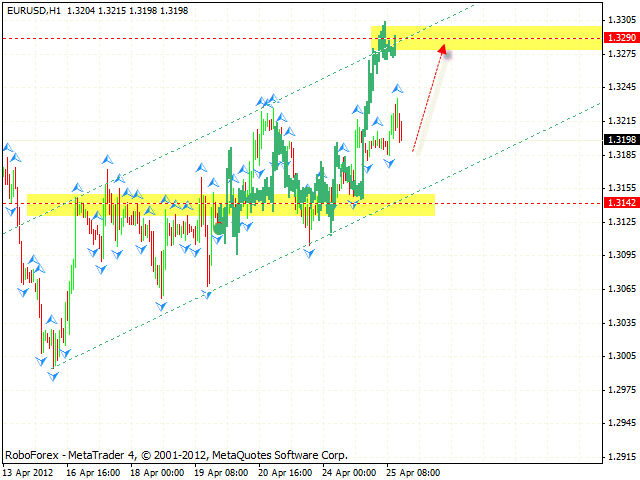The height and width of the screenshot is (480, 640).
Task: Click the 1.3185 price axis value
Action: tap(622, 155)
